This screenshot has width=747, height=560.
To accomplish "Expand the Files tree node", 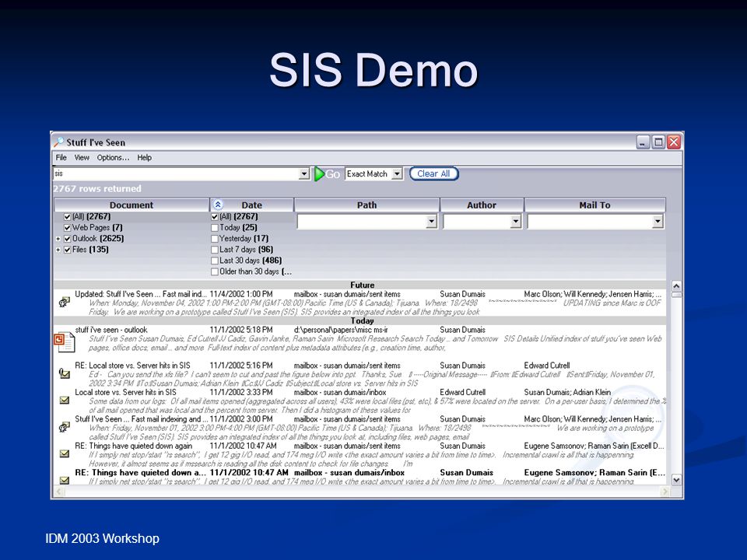I will coord(58,250).
